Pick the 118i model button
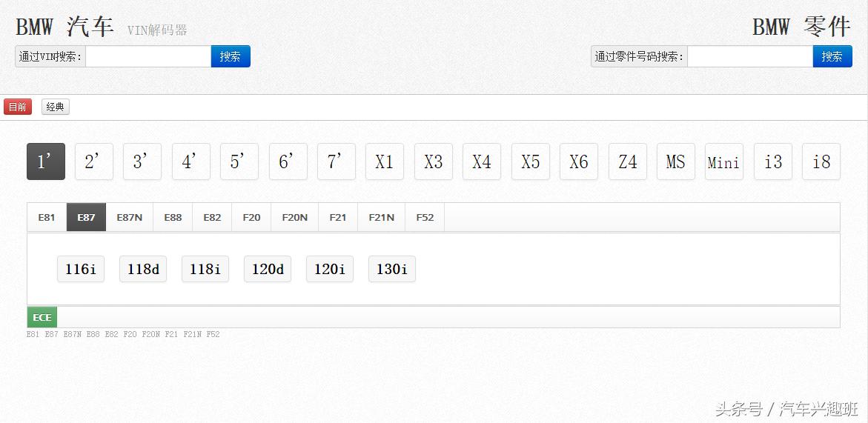Image resolution: width=868 pixels, height=423 pixels. [x=205, y=269]
